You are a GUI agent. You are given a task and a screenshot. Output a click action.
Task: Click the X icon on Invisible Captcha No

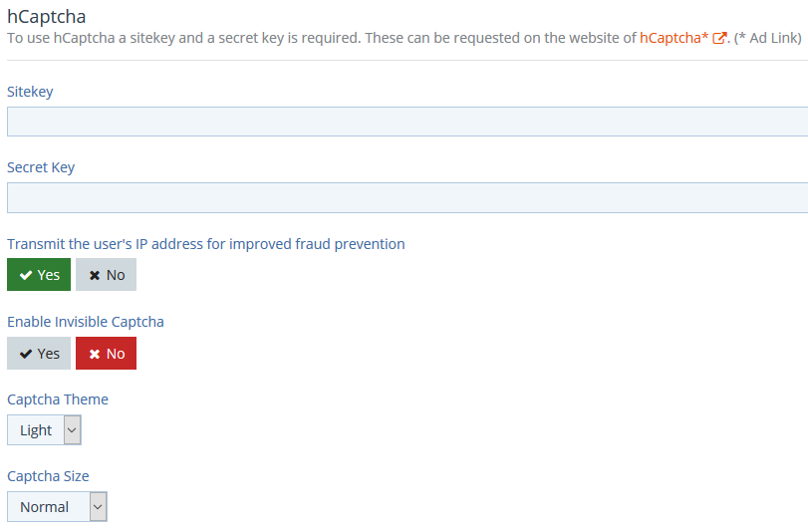95,354
